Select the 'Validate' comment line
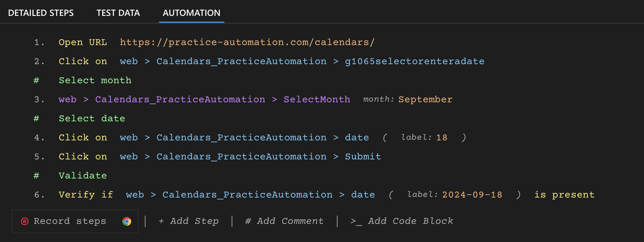 (x=83, y=176)
